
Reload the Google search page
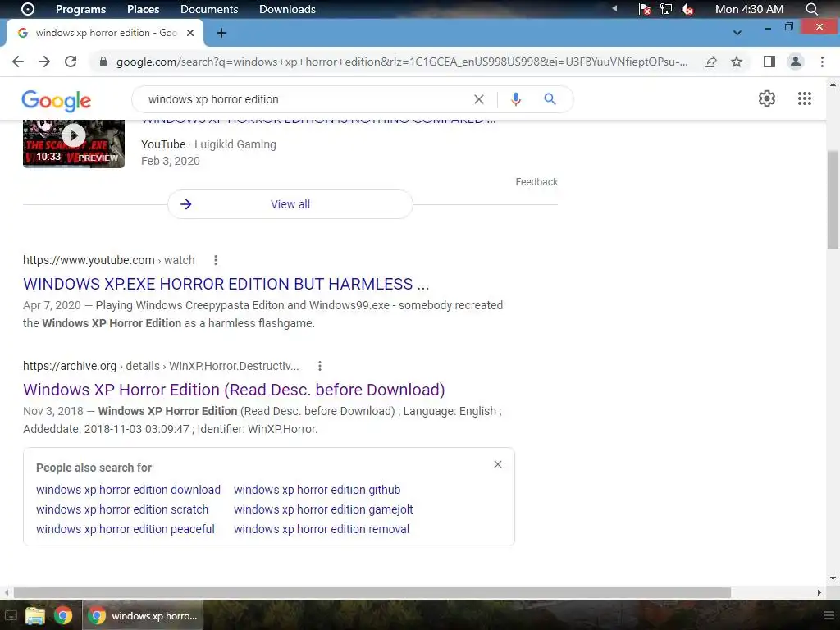coord(71,62)
